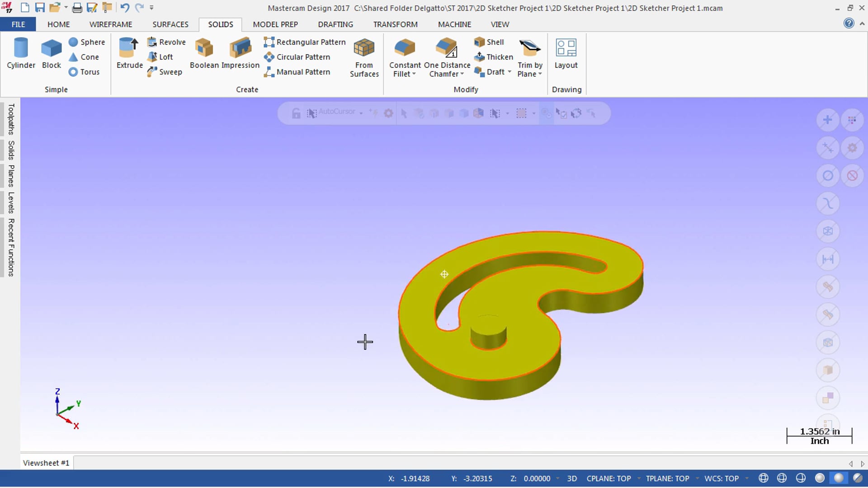Click the Undo button in toolbar
The width and height of the screenshot is (868, 488).
124,7
